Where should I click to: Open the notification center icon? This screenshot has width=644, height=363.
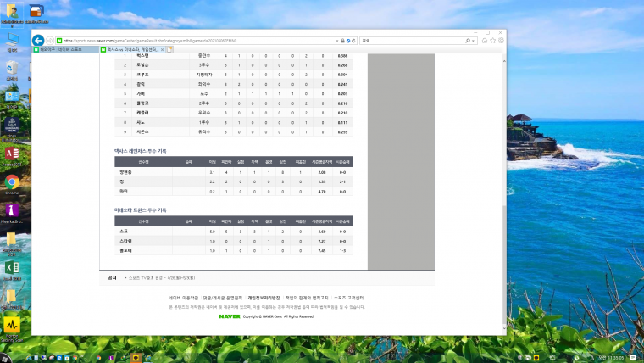pos(633,358)
